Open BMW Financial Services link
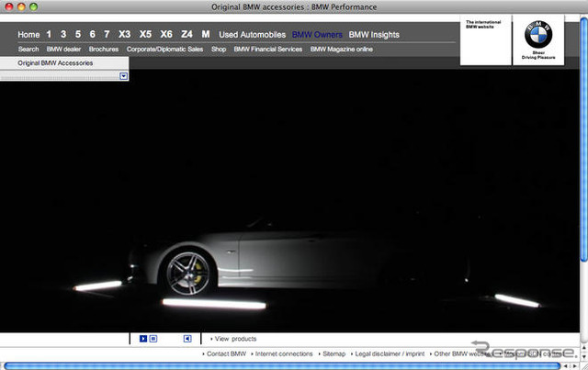Viewport: 588px width, 370px height. click(x=268, y=49)
